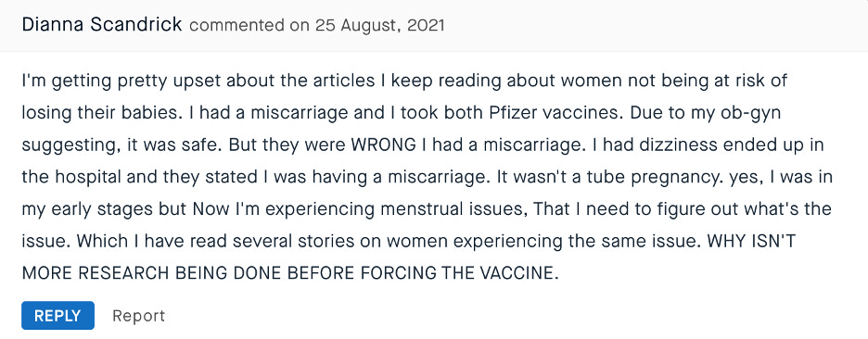Click the blue REPLY button
868x339 pixels.
click(58, 316)
